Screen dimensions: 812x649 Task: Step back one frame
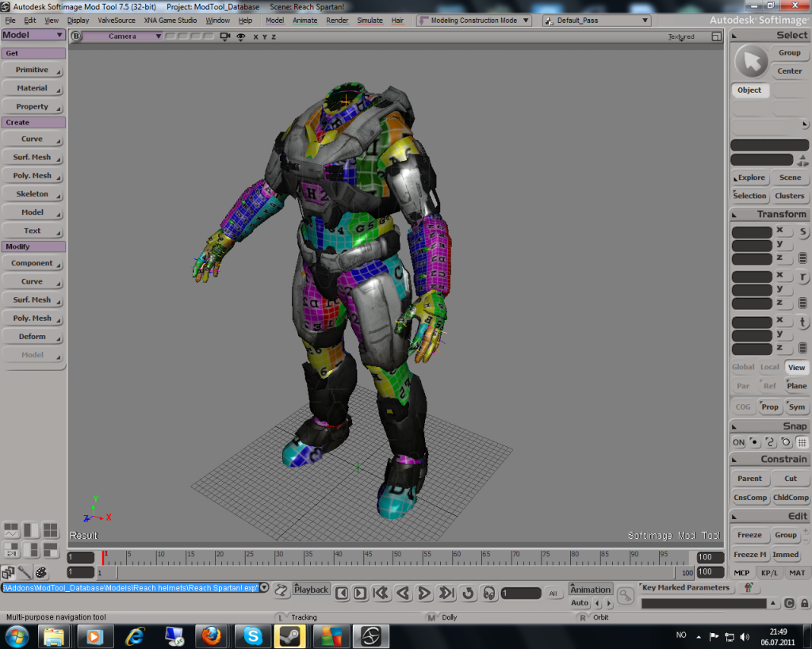(x=342, y=593)
